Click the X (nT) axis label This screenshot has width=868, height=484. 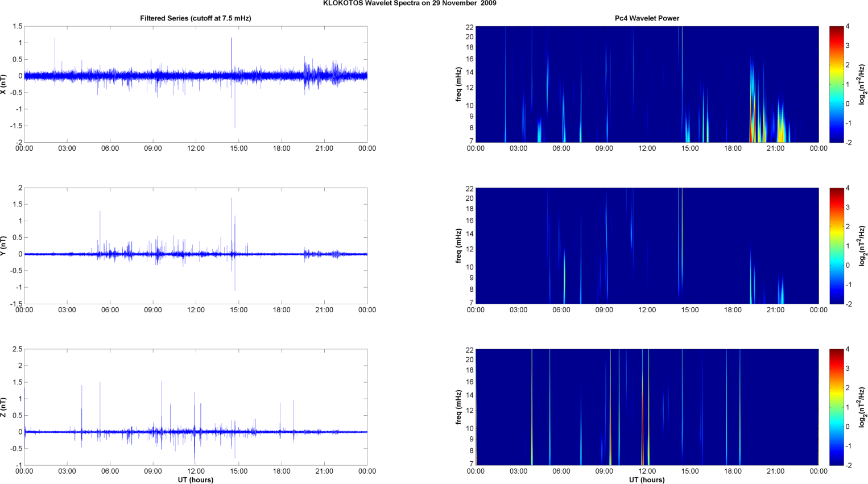3,84
